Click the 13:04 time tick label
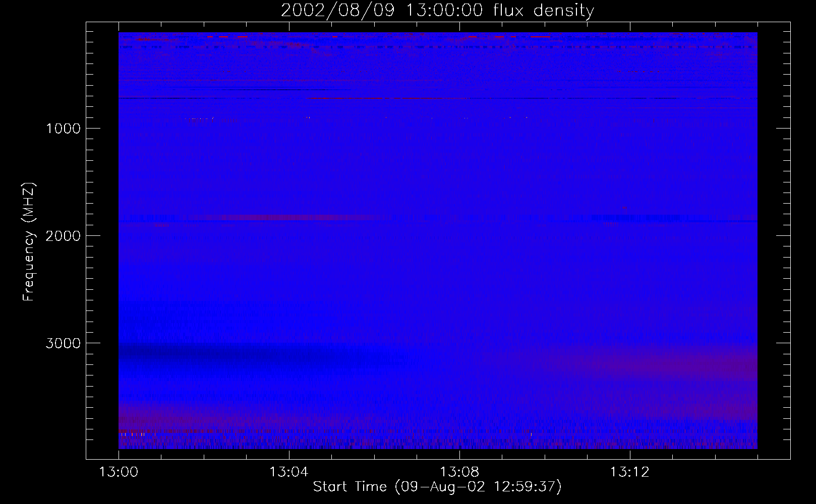The image size is (816, 504). coord(288,472)
